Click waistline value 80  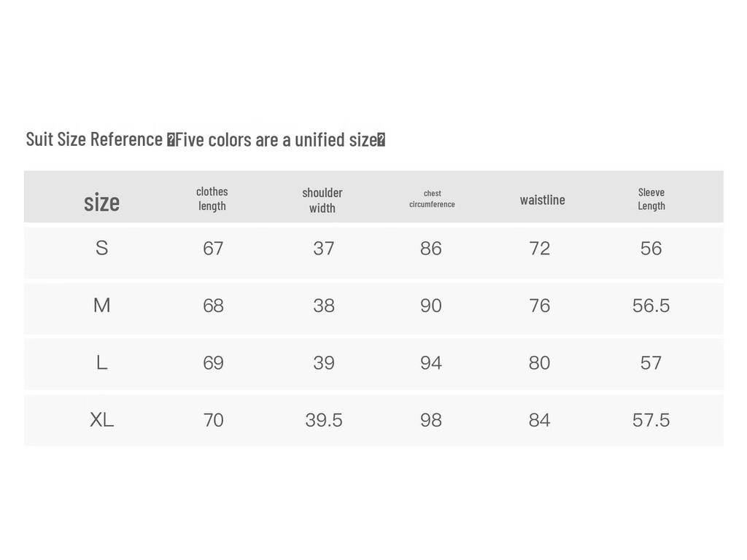point(539,363)
